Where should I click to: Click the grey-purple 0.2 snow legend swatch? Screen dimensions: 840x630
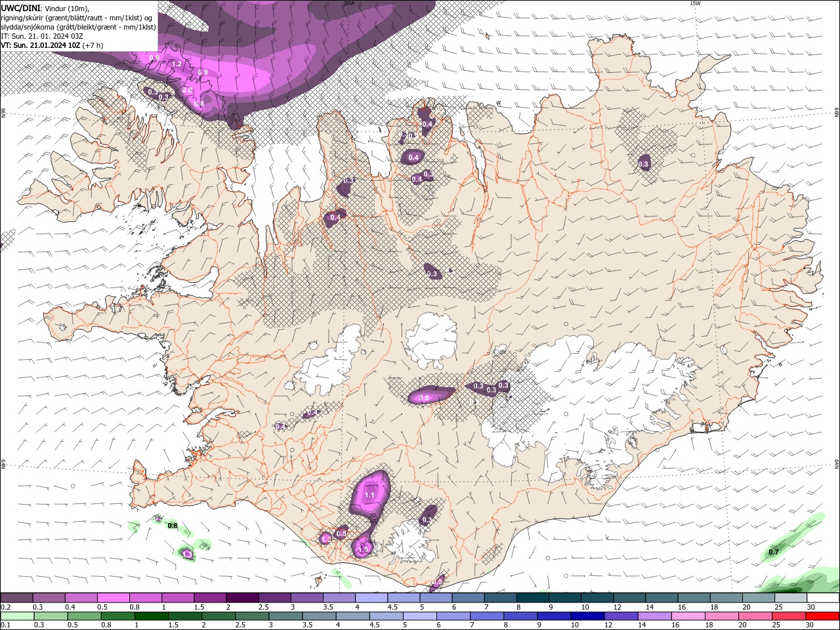coord(16,597)
